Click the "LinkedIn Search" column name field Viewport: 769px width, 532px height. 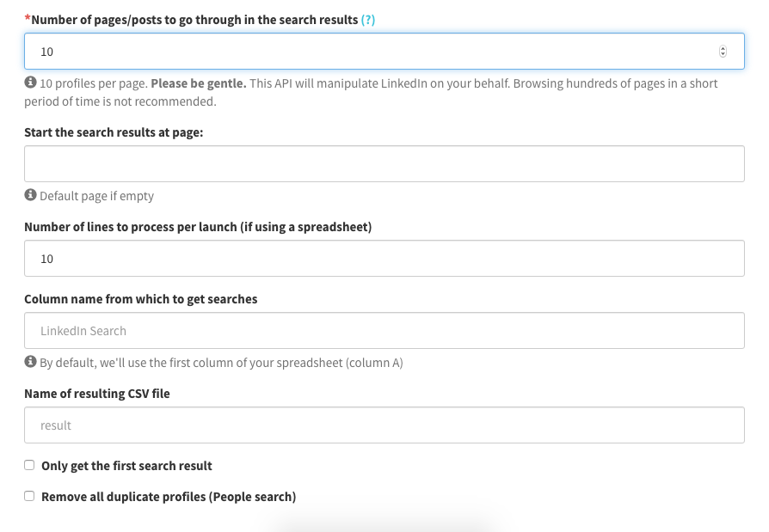[384, 331]
